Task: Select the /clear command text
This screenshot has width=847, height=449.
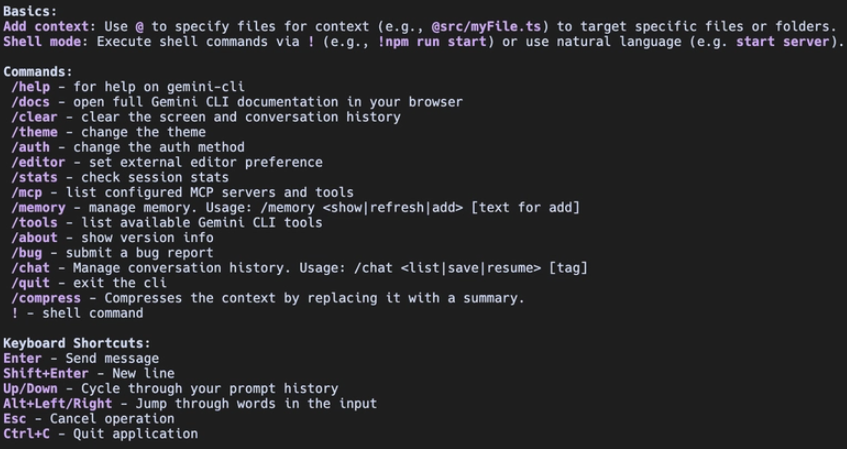Action: tap(35, 117)
